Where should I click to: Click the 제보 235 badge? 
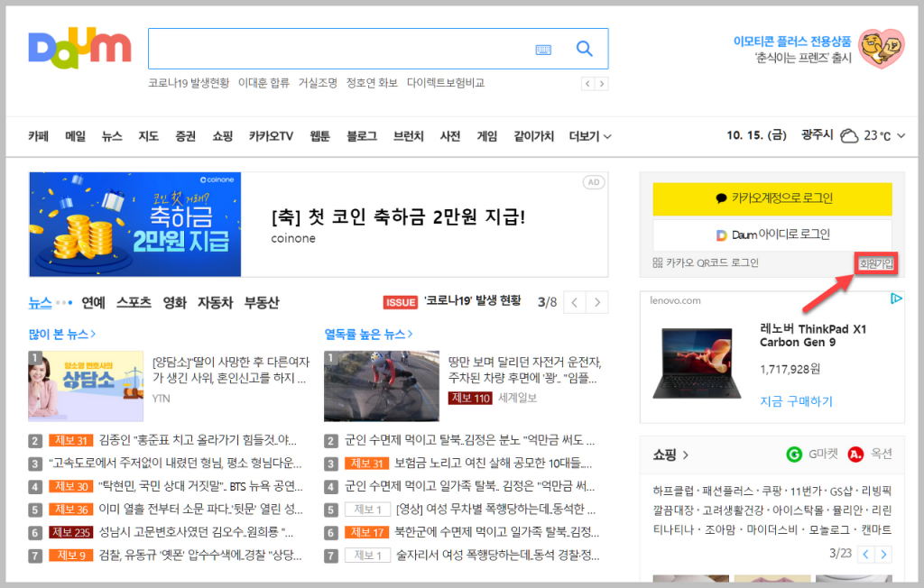click(70, 533)
